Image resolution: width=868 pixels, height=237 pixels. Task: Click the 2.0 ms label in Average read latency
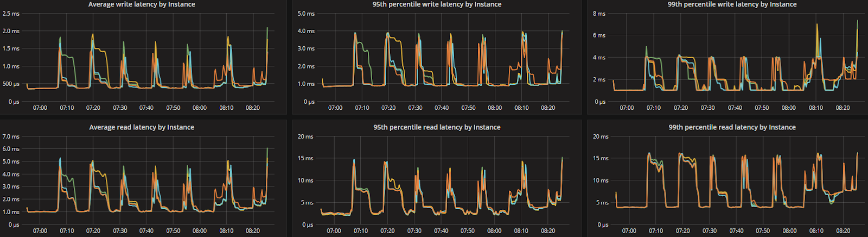point(11,199)
